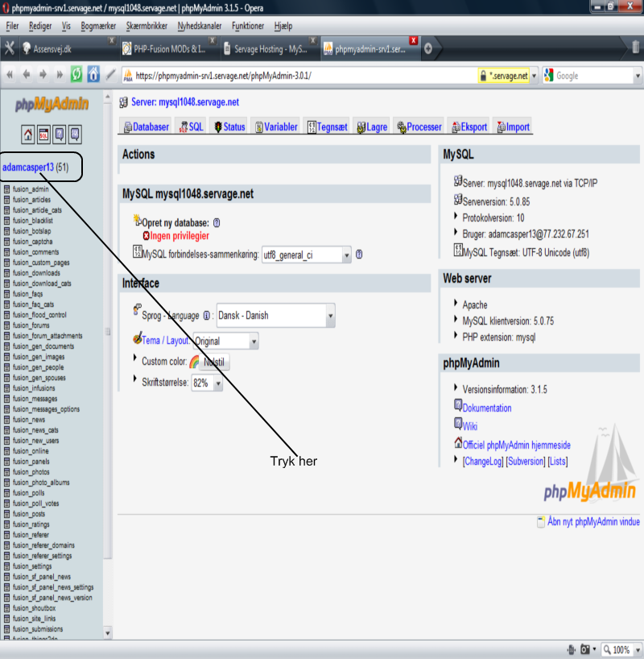
Task: Open the Hjælp menu
Action: pos(283,26)
